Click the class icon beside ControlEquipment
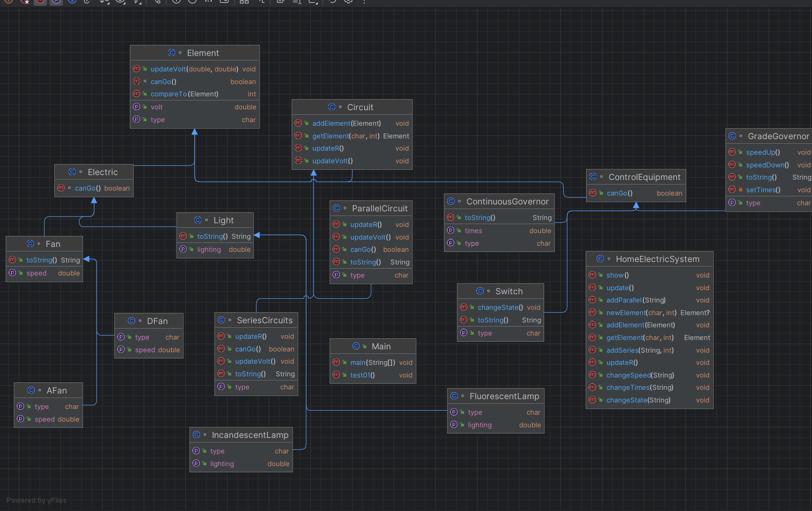812x511 pixels. [593, 177]
